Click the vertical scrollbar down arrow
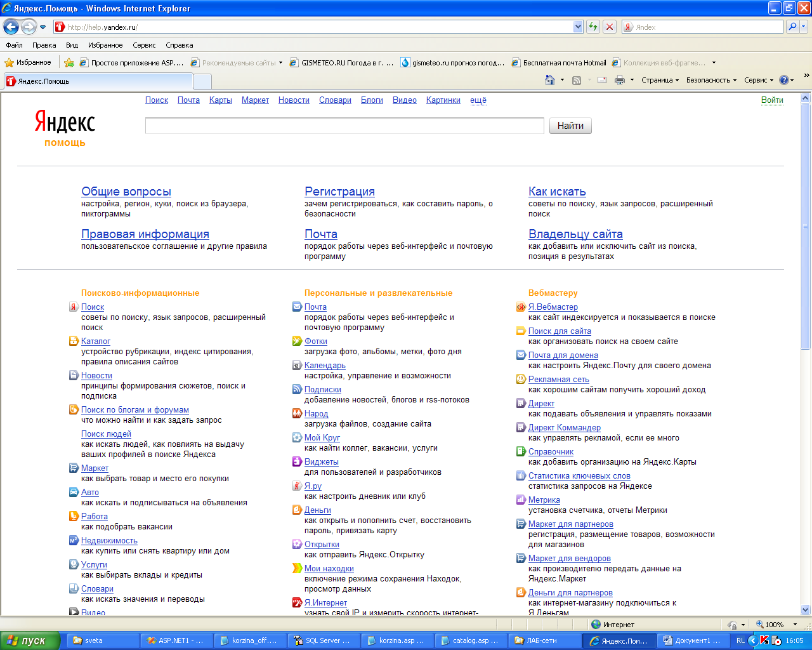This screenshot has width=812, height=650. tap(806, 609)
